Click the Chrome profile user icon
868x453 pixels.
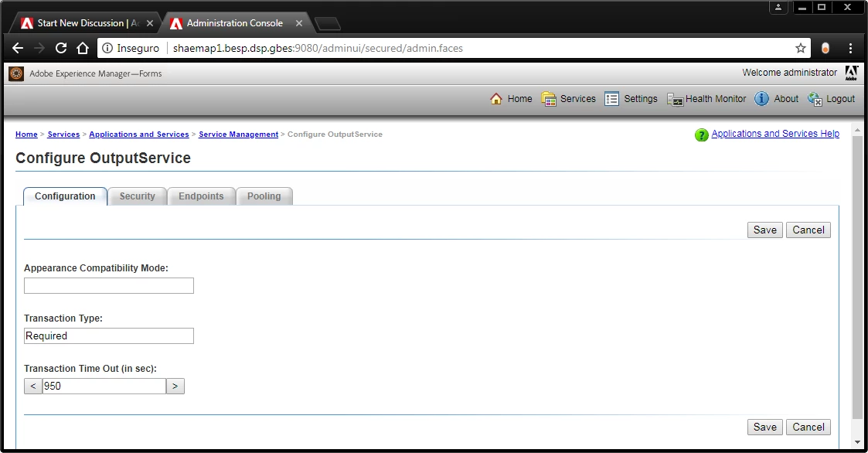(778, 7)
